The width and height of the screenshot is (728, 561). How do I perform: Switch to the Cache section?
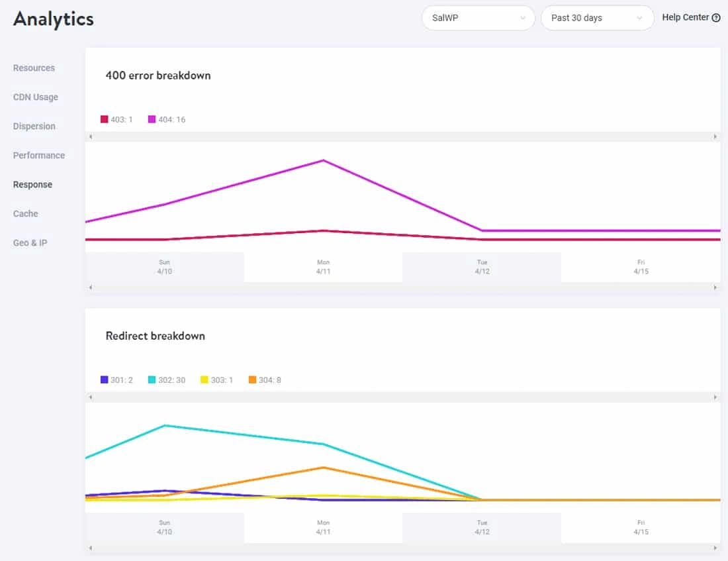25,213
